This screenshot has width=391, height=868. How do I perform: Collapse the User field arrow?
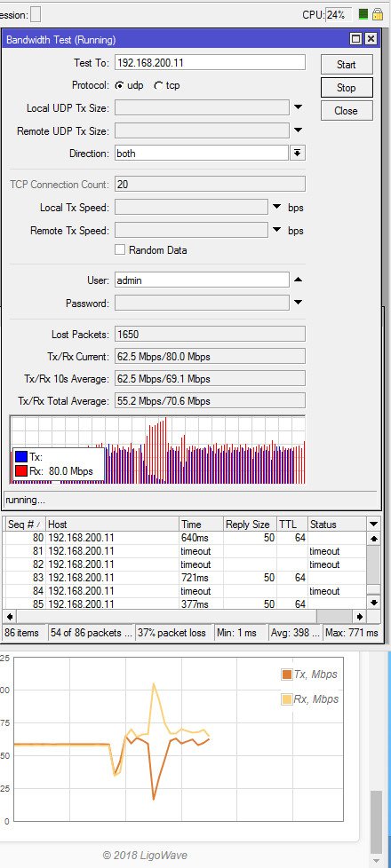click(298, 280)
